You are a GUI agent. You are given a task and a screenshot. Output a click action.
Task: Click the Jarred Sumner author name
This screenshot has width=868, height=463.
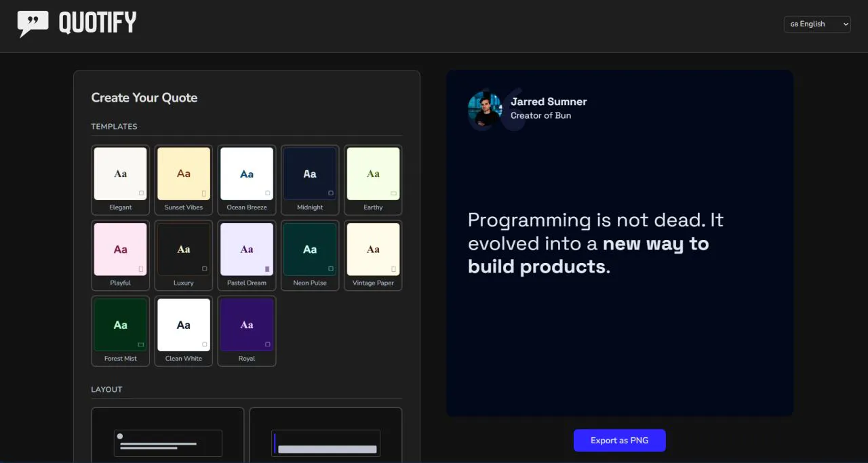[549, 102]
